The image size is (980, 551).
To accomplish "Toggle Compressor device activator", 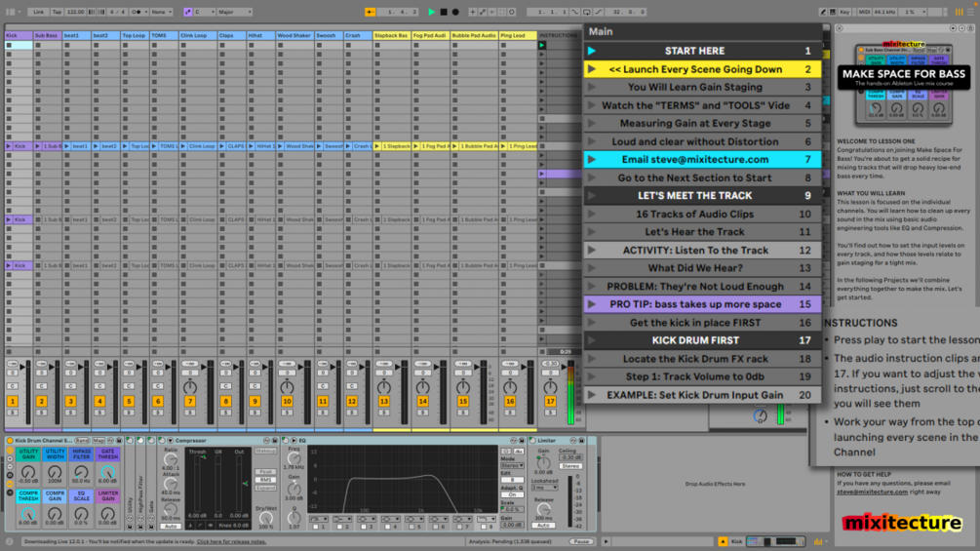I will coord(162,441).
